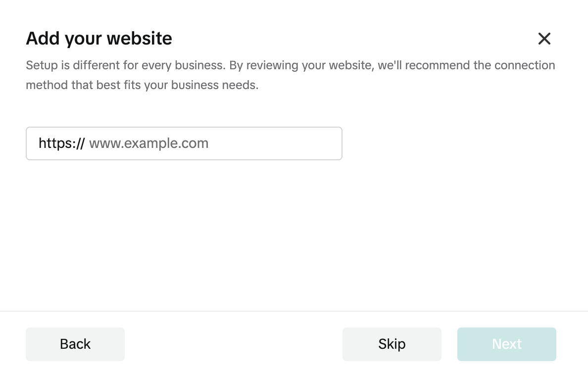Click inside the website URL field

tap(198, 143)
